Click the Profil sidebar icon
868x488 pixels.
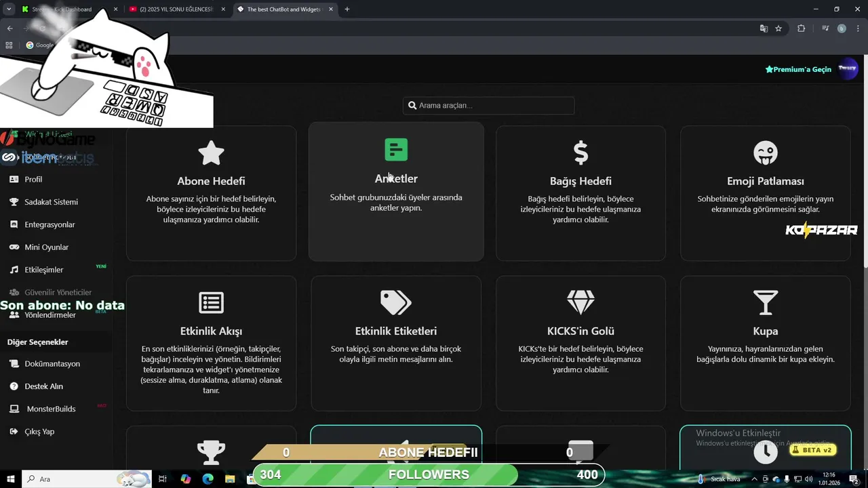pos(14,180)
